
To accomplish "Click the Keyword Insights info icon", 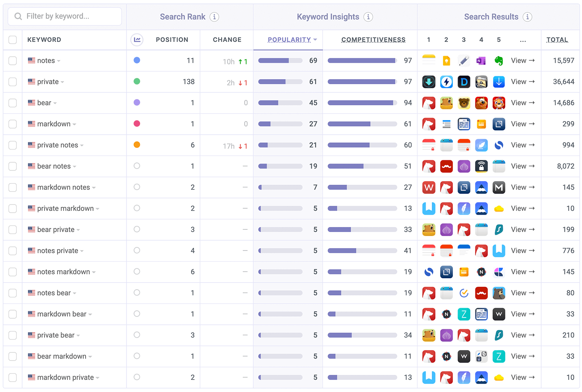I will pos(368,17).
